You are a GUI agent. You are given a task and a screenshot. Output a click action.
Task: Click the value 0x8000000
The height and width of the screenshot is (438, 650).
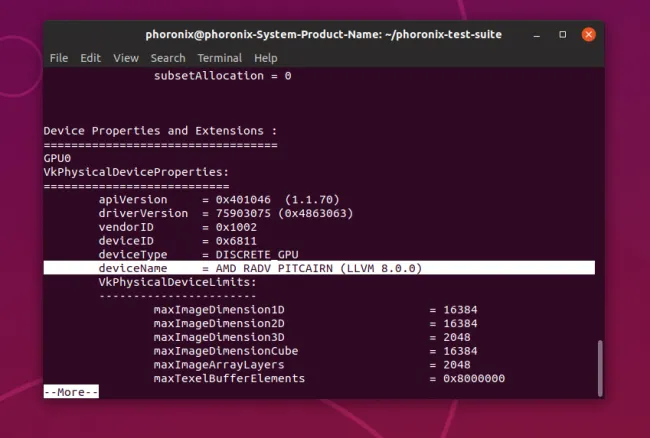tap(474, 378)
